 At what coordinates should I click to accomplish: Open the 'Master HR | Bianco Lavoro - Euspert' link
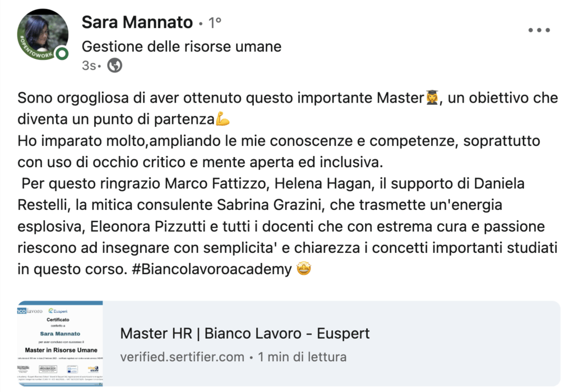pyautogui.click(x=245, y=334)
